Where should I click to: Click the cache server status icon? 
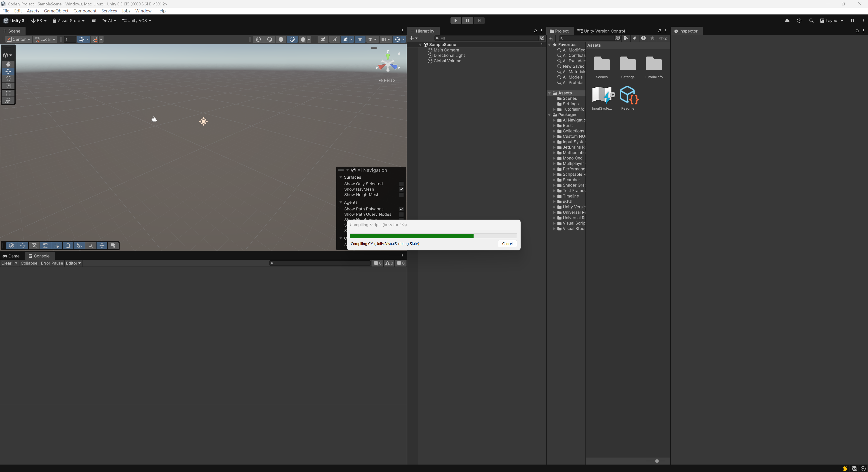854,469
